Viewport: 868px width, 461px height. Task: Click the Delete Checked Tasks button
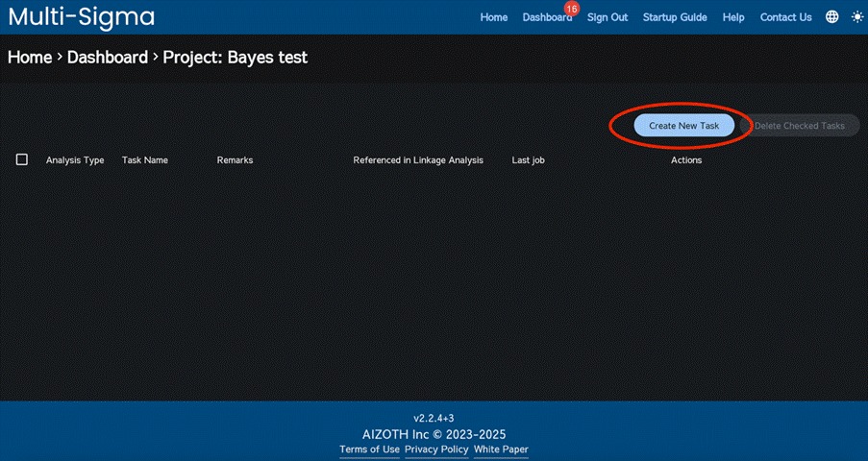799,126
